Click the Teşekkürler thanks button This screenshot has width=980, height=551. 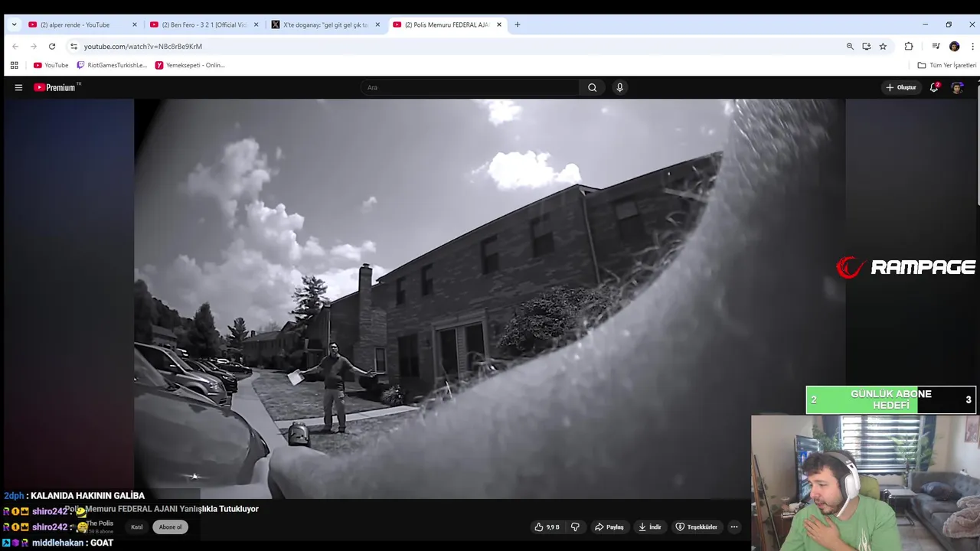coord(696,527)
